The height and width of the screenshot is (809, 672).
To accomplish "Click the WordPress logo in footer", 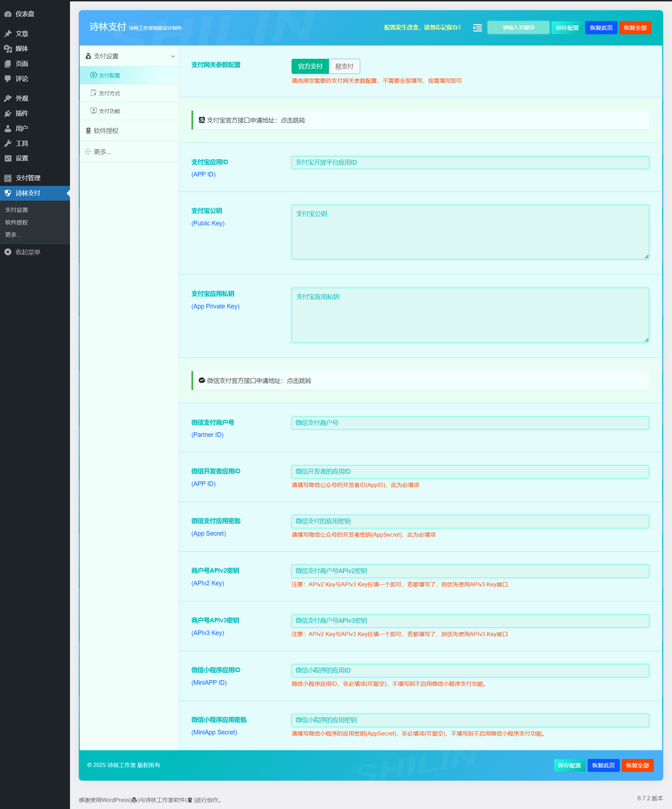I will pos(134,800).
